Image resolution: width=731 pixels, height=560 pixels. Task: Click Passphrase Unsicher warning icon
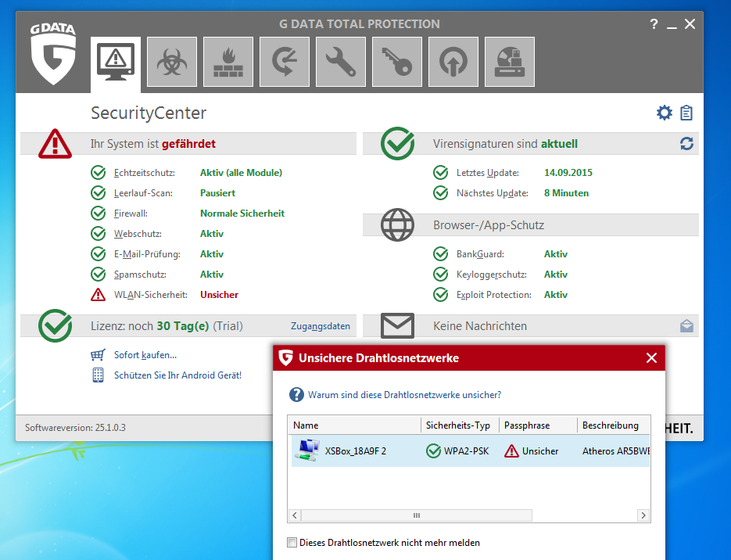(511, 451)
